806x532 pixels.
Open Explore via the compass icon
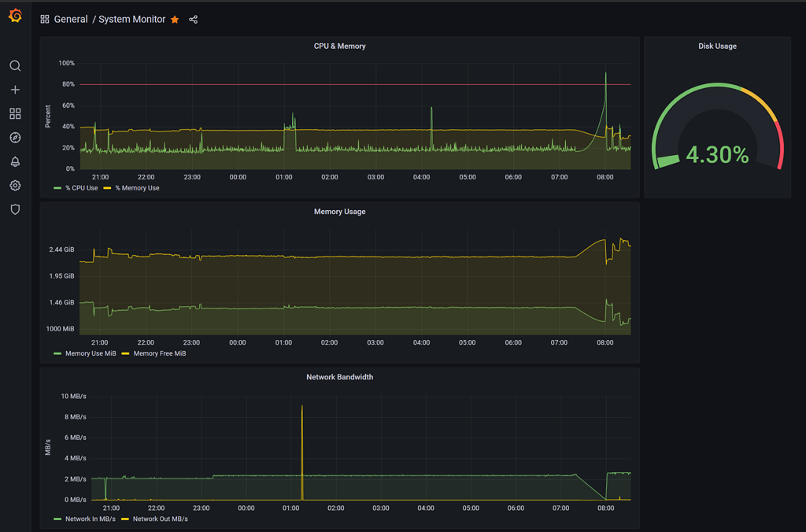(x=15, y=138)
